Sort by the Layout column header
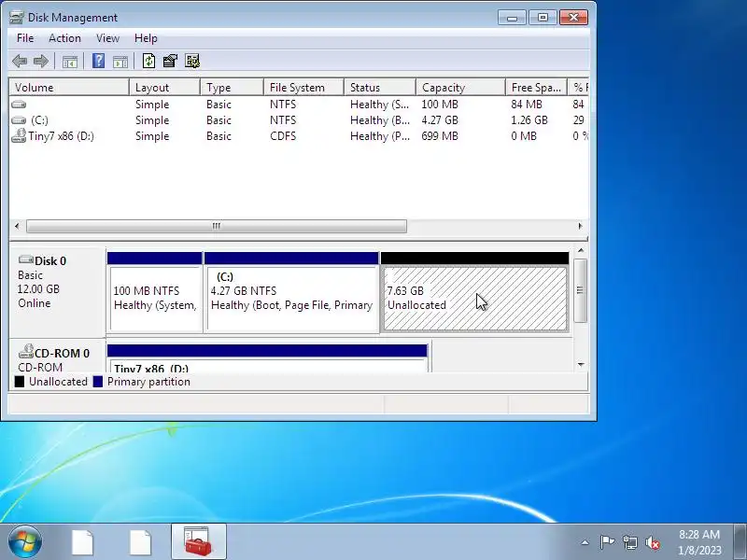Screen dimensions: 747x560 (165, 88)
